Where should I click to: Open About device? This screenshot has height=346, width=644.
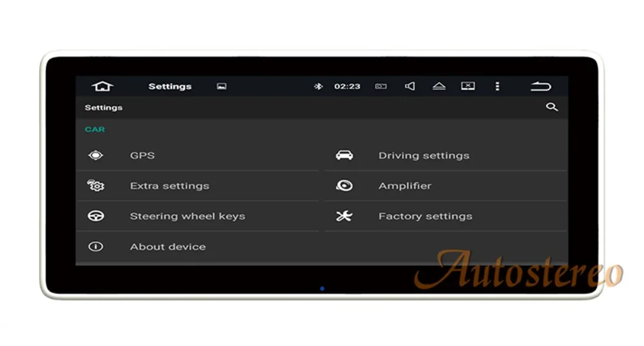pyautogui.click(x=198, y=246)
